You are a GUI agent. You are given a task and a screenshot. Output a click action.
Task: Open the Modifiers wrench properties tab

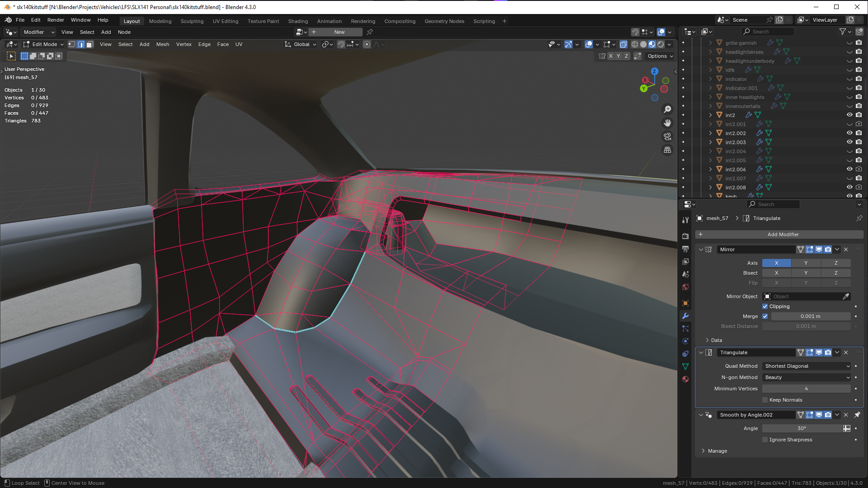685,316
